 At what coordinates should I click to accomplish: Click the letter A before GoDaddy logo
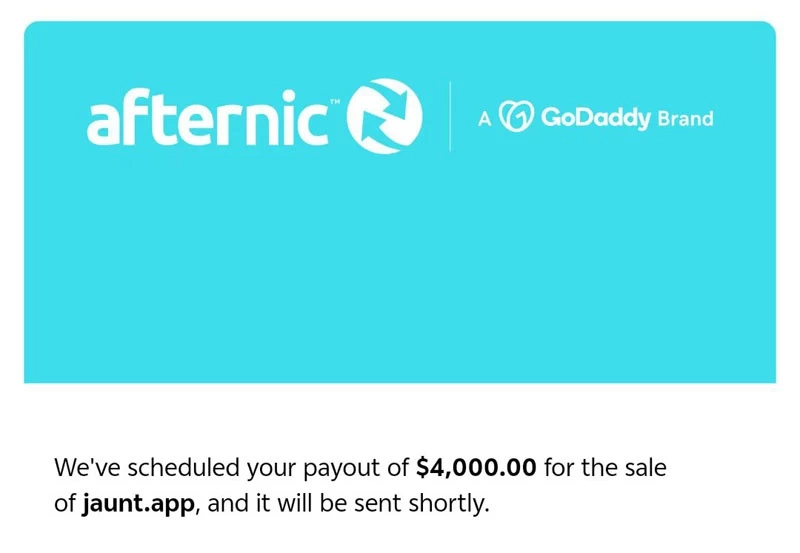pyautogui.click(x=485, y=119)
